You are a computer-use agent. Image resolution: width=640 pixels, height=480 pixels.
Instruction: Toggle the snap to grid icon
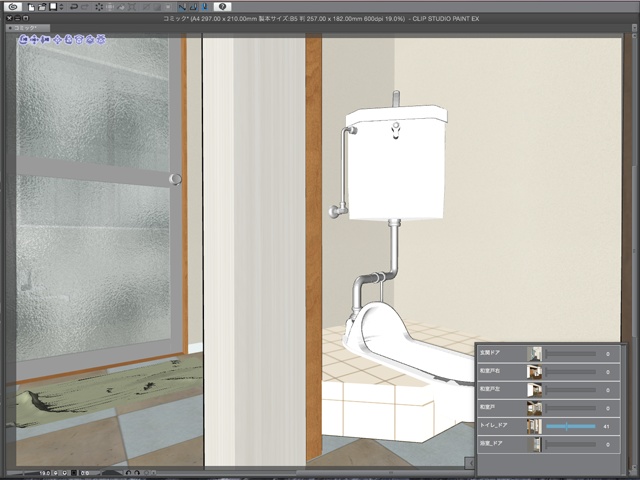point(205,7)
